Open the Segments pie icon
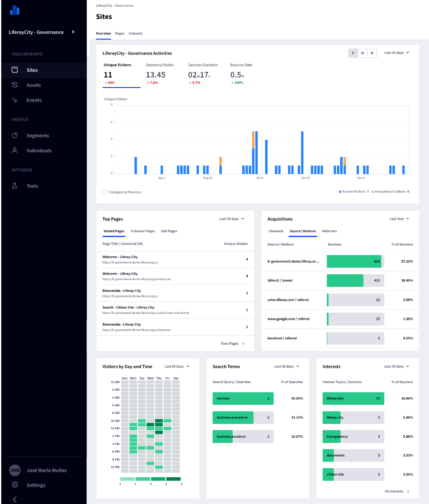The height and width of the screenshot is (504, 429). coord(15,135)
